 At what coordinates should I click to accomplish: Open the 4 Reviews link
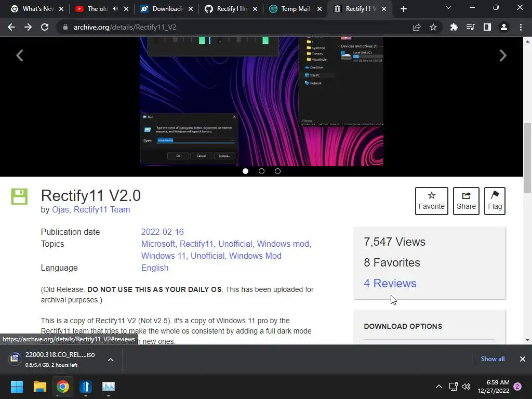pyautogui.click(x=390, y=283)
